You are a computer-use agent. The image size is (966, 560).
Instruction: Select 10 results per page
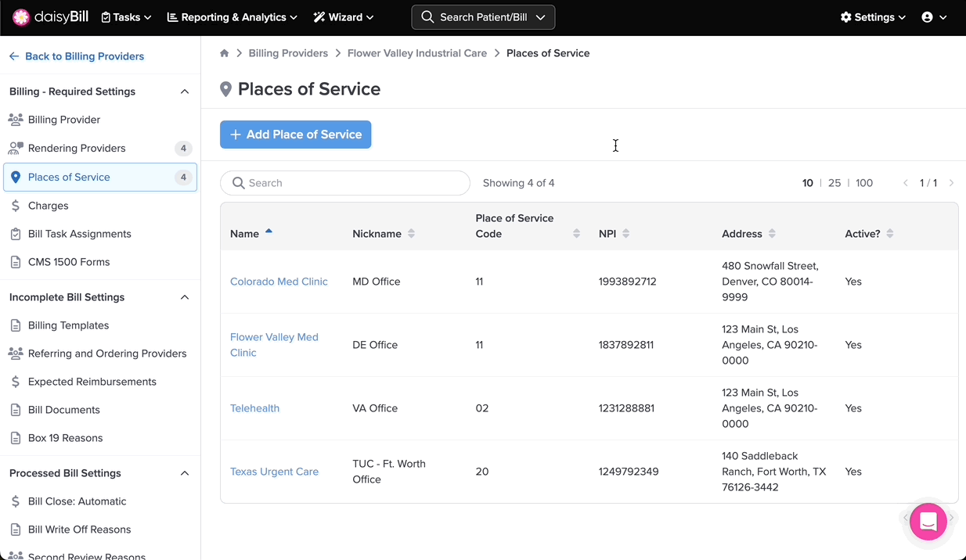[x=807, y=183]
